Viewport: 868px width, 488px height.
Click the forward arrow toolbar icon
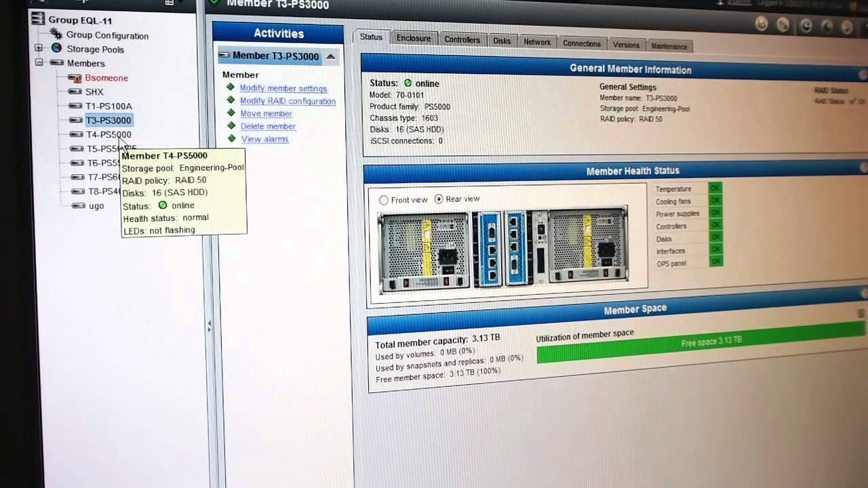click(x=847, y=27)
